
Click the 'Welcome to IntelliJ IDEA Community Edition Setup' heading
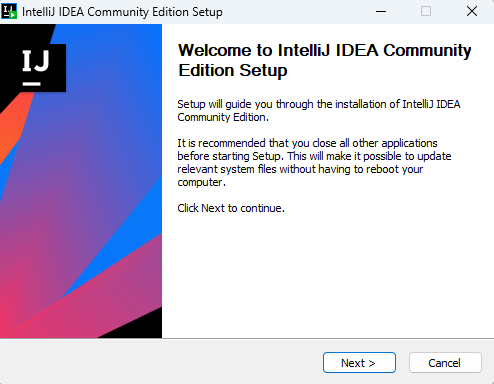click(x=324, y=60)
